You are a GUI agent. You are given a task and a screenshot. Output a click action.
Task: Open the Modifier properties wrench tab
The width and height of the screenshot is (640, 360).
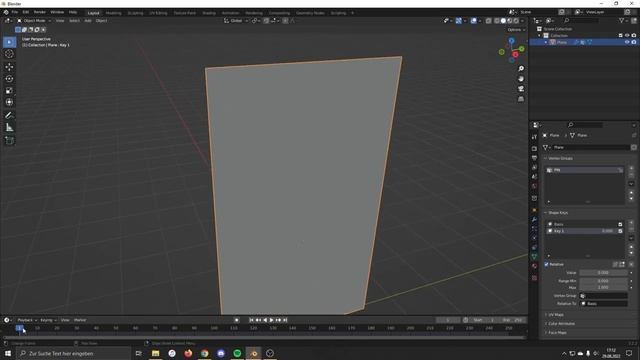coord(534,220)
